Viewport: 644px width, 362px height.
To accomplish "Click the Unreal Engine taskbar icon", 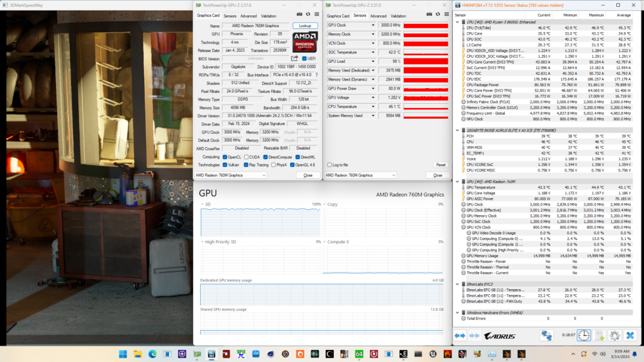I will click(x=433, y=354).
